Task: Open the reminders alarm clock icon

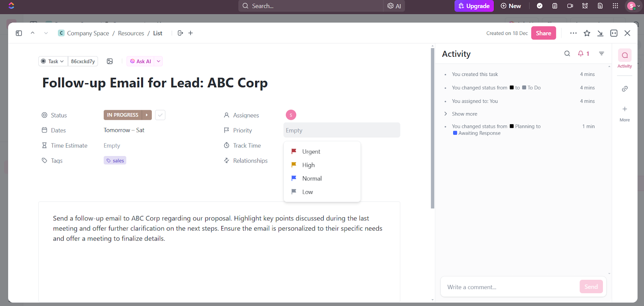Action: click(585, 6)
